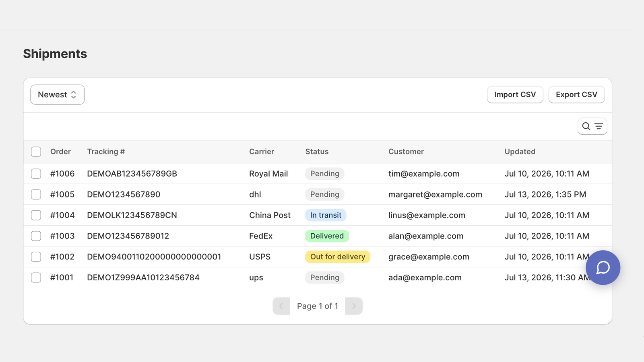Click the China Post carrier cell
This screenshot has height=362, width=644.
click(270, 215)
